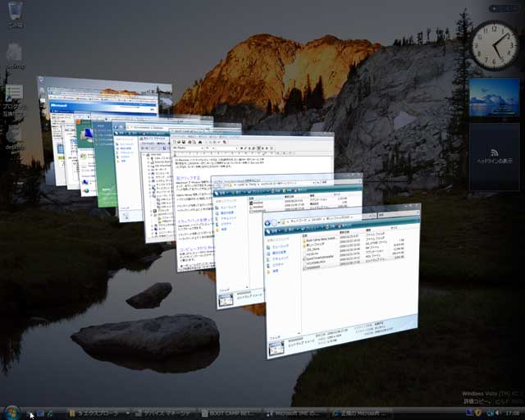Expand the フォルダ pane in front Explorer window
This screenshot has height=420, width=525.
coord(284,337)
